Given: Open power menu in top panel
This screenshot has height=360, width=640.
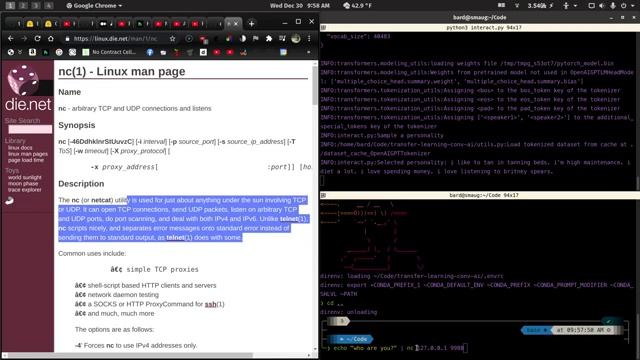Looking at the screenshot, I should [x=624, y=5].
